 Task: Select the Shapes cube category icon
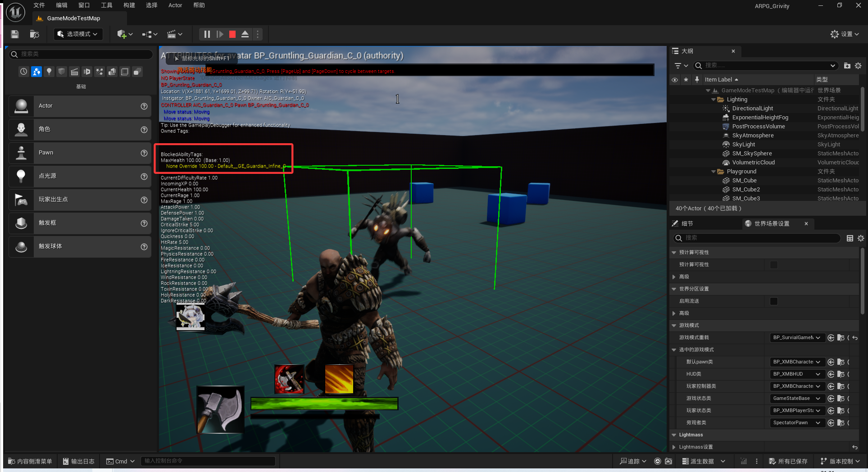tap(62, 72)
